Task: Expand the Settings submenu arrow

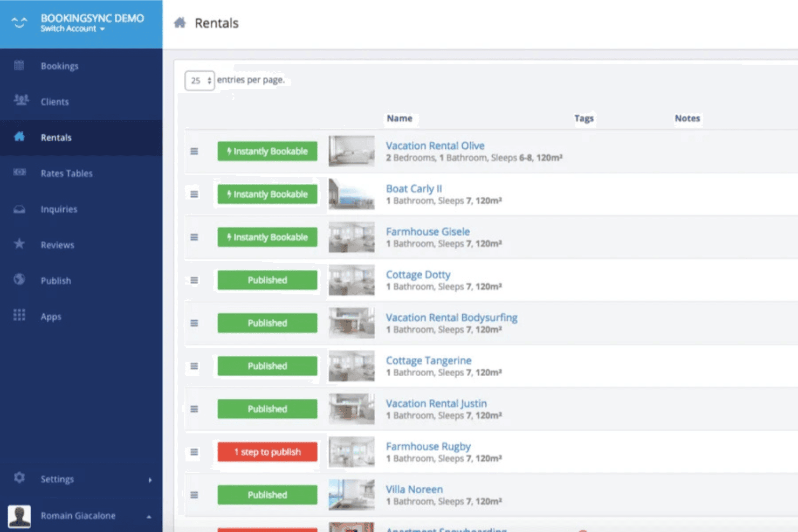Action: (x=150, y=480)
